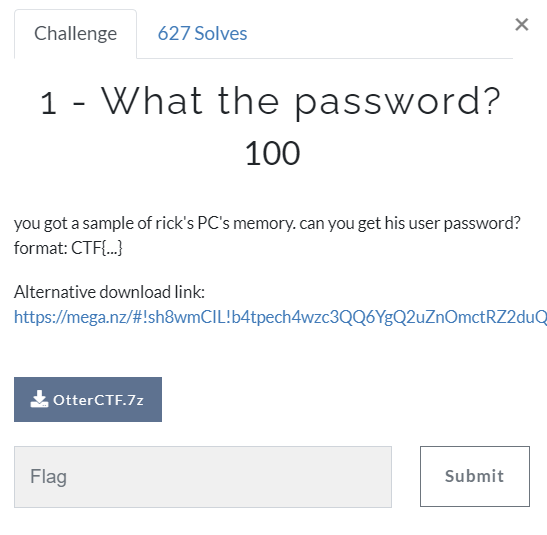Image resolution: width=547 pixels, height=535 pixels.
Task: Focus the Flag input field
Action: pyautogui.click(x=203, y=477)
